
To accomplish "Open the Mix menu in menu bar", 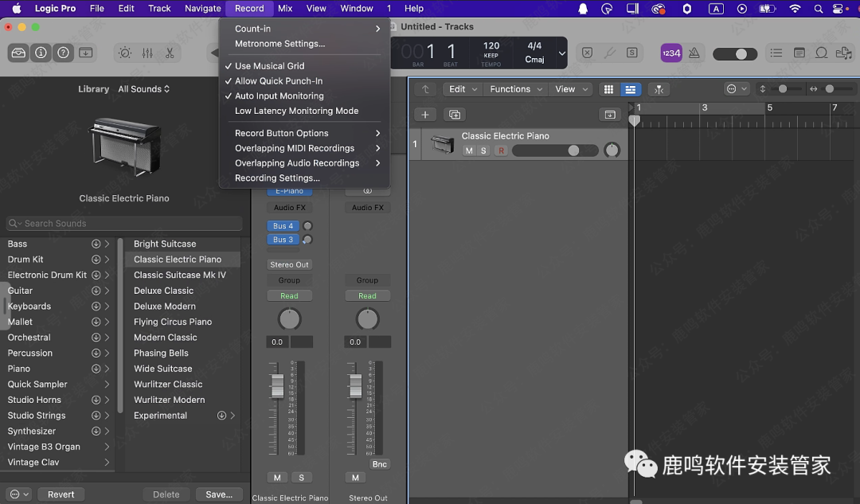I will point(285,9).
